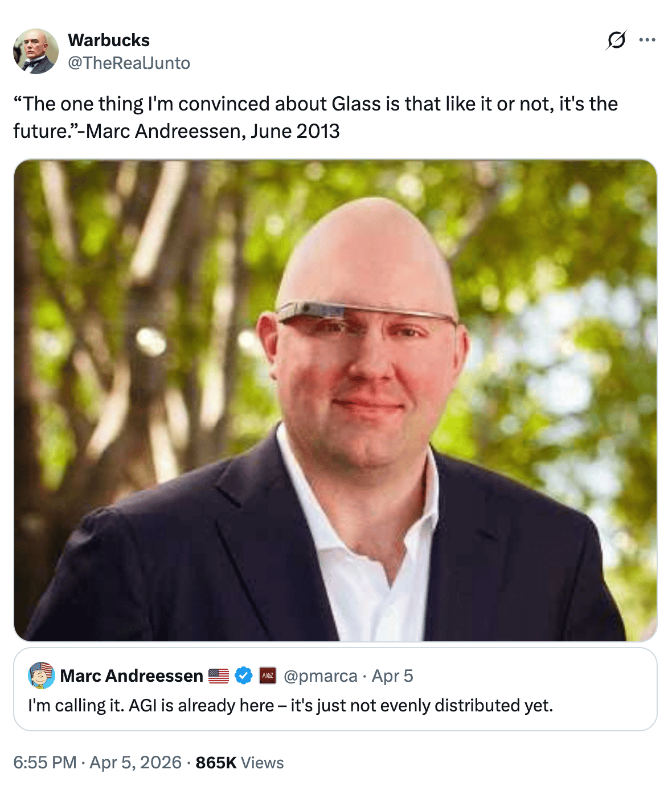Open the quoted text "I'm calling it. AGI is already here"
Screen dimensions: 672x786
coord(151,705)
